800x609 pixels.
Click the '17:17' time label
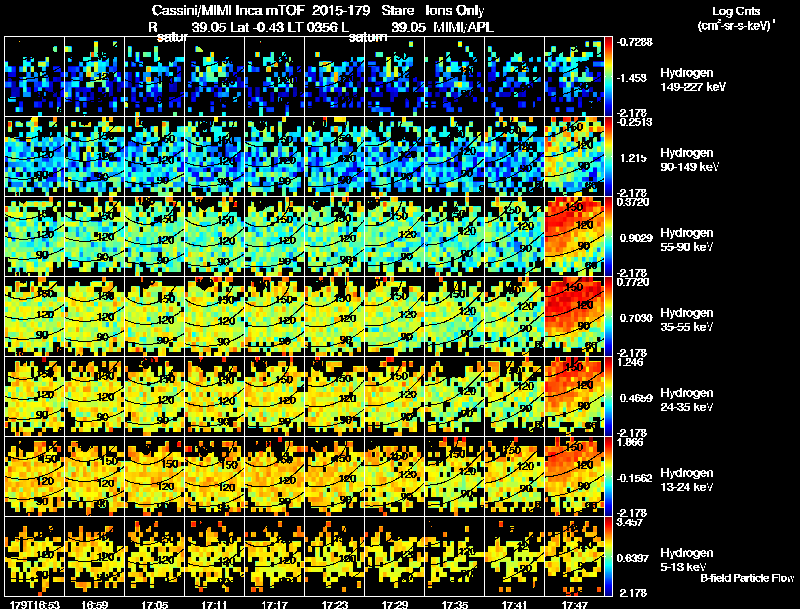point(274,605)
